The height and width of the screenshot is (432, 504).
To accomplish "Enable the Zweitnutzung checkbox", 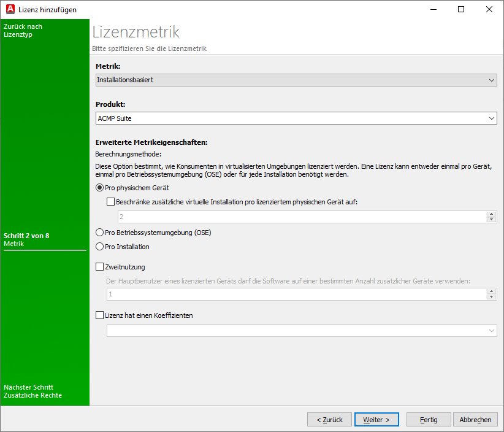I will coord(99,266).
